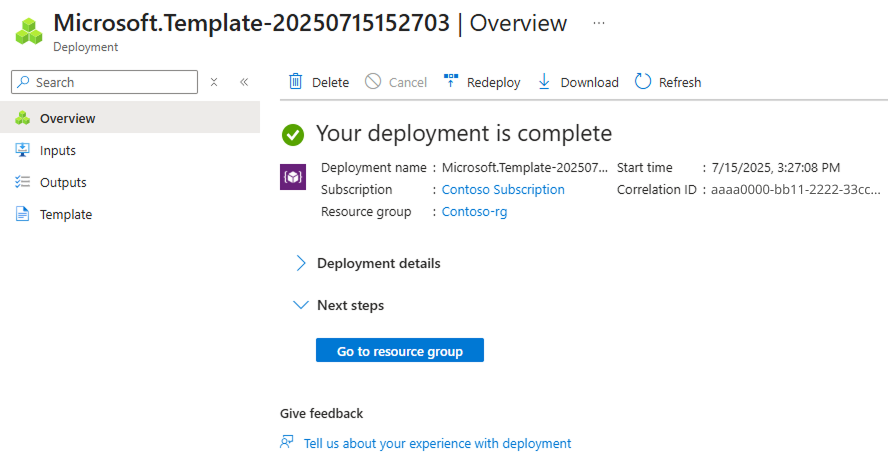Screen dimensions: 888x461
Task: Expand the Deployment details section
Action: tap(301, 263)
